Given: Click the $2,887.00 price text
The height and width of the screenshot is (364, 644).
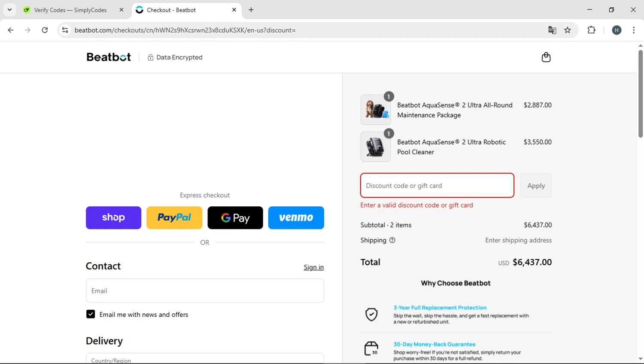Looking at the screenshot, I should (538, 105).
